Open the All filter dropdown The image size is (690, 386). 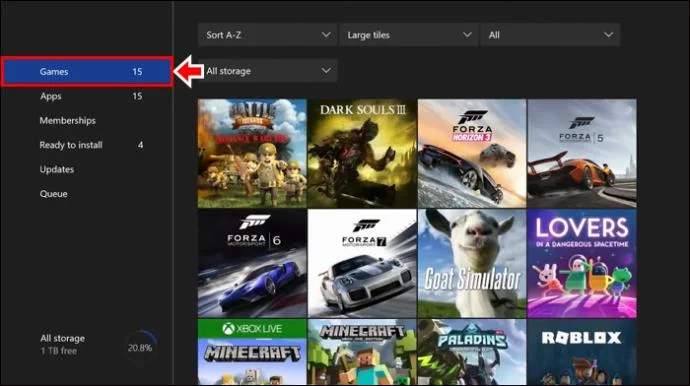(x=550, y=35)
